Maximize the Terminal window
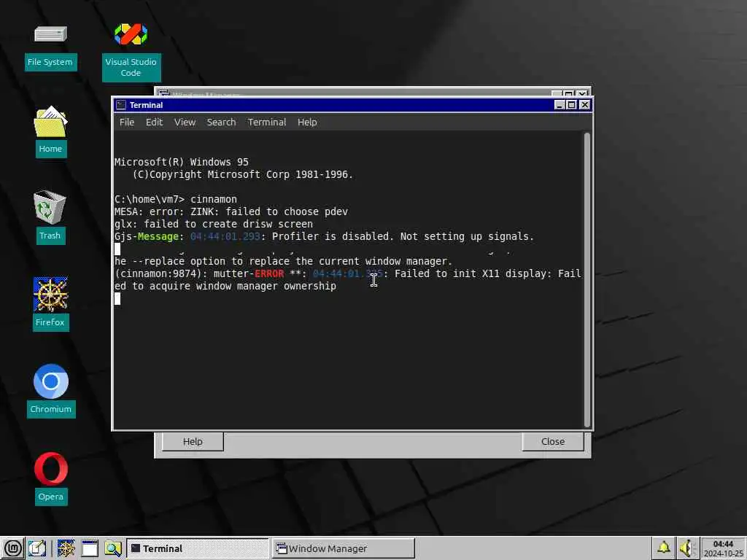Viewport: 747px width, 560px height. click(x=572, y=105)
